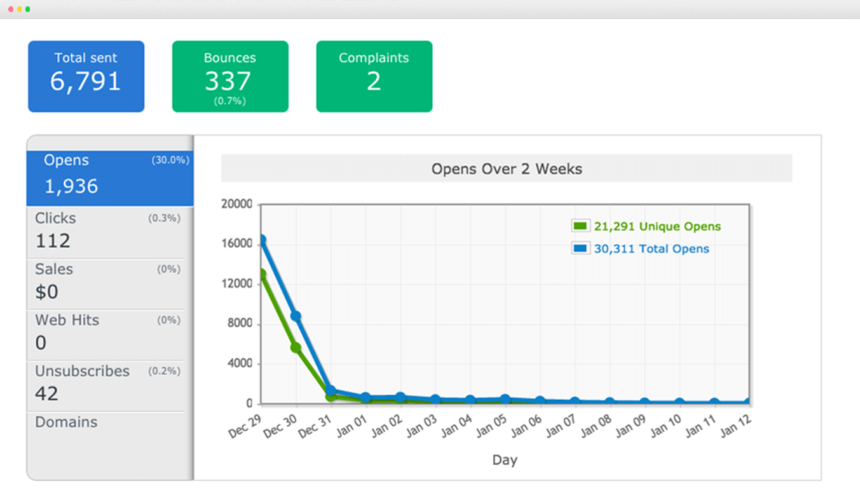This screenshot has height=504, width=860.
Task: Select the 30,311 Total Opens legend label
Action: coord(652,249)
